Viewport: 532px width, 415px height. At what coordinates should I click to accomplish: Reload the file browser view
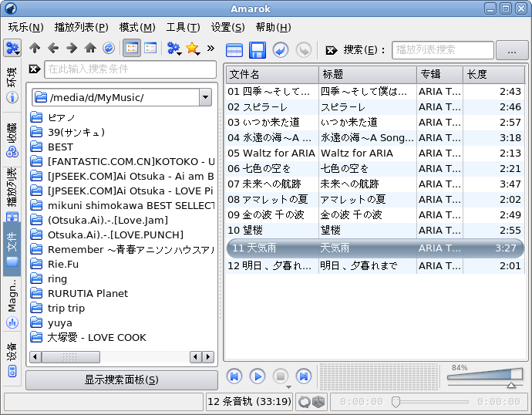[x=109, y=48]
